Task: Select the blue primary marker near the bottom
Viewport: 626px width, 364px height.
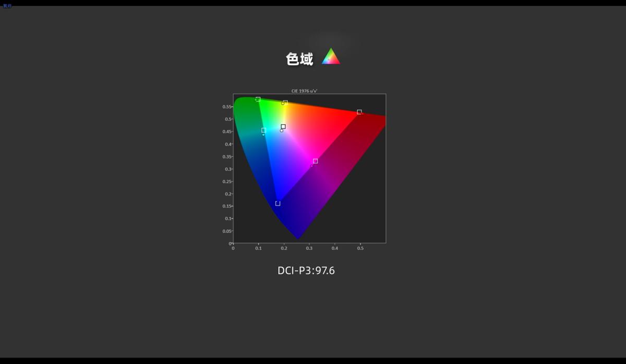Action: click(278, 203)
